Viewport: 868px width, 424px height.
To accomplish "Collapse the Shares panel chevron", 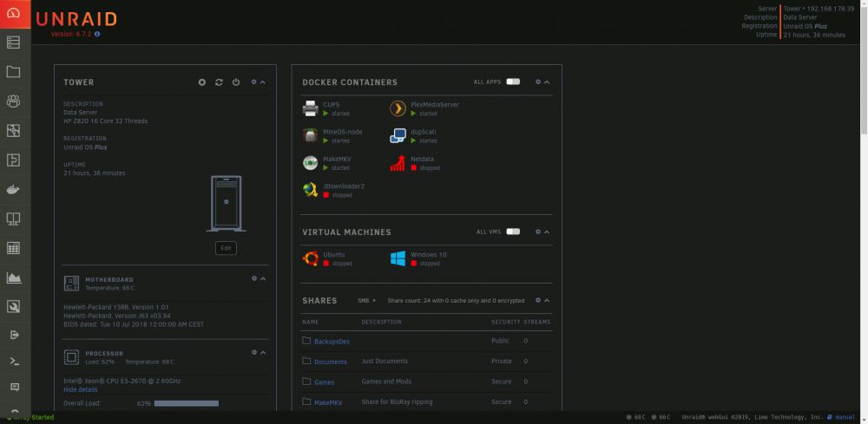I will (546, 300).
